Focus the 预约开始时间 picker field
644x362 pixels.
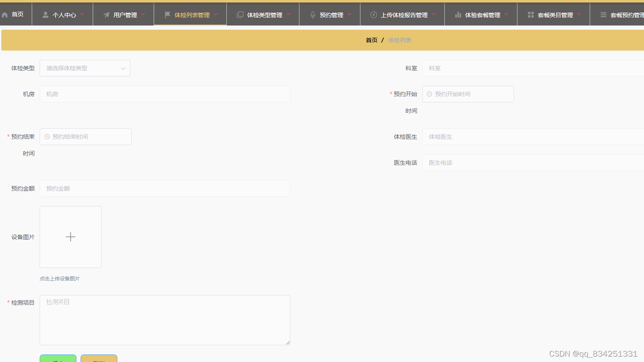(x=468, y=94)
